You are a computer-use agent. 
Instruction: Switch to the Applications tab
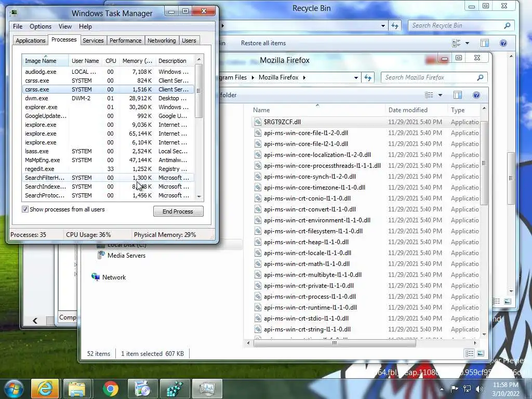tap(31, 41)
